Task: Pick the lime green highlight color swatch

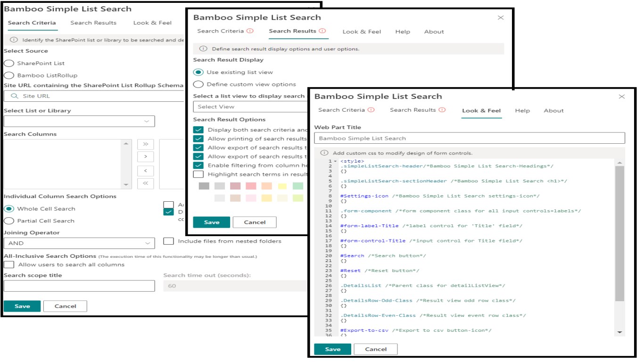Action: click(x=297, y=198)
